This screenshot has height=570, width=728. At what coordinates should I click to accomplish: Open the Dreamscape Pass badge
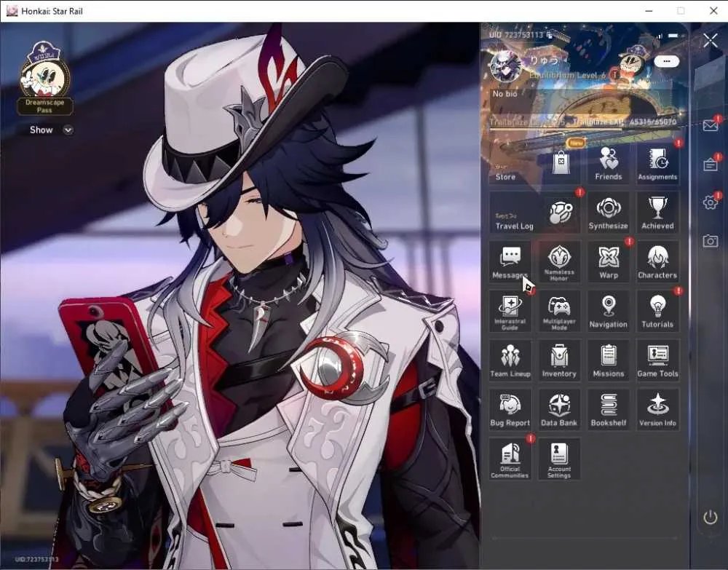(44, 78)
